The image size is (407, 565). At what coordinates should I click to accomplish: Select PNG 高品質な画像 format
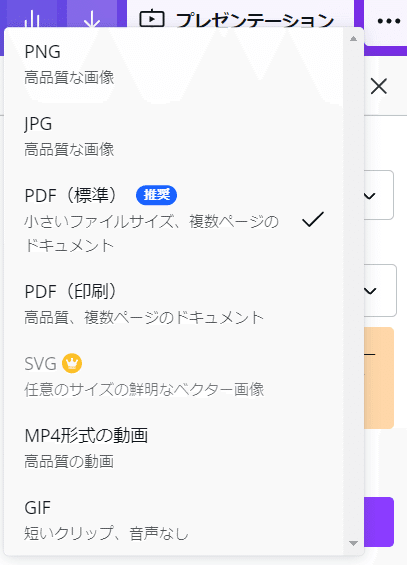click(174, 64)
